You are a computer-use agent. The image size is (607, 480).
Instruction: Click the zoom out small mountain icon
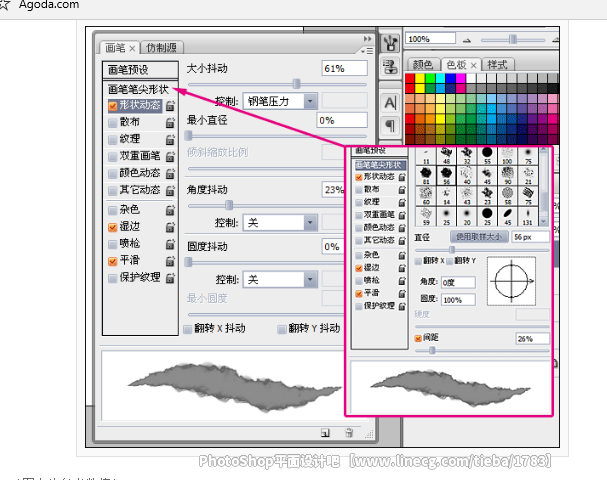(x=467, y=40)
